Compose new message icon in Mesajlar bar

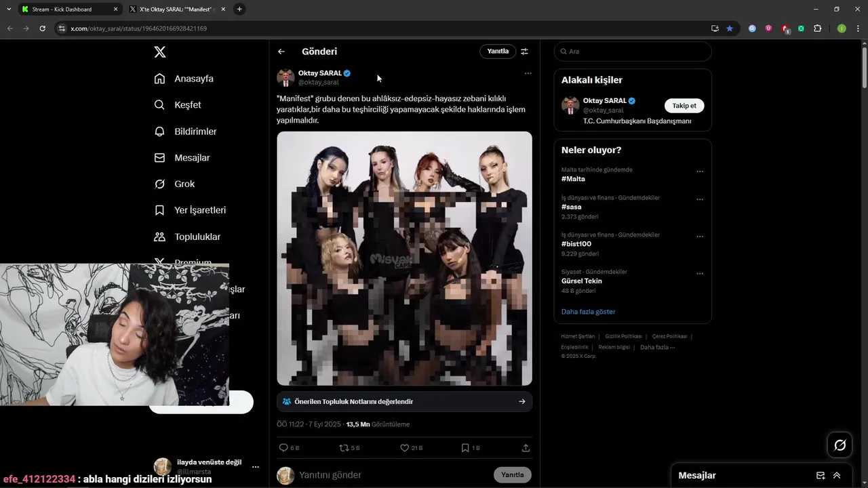821,475
